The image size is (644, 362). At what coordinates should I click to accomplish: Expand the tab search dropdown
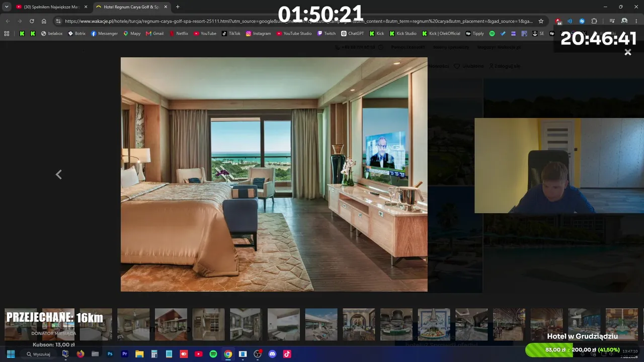click(7, 7)
